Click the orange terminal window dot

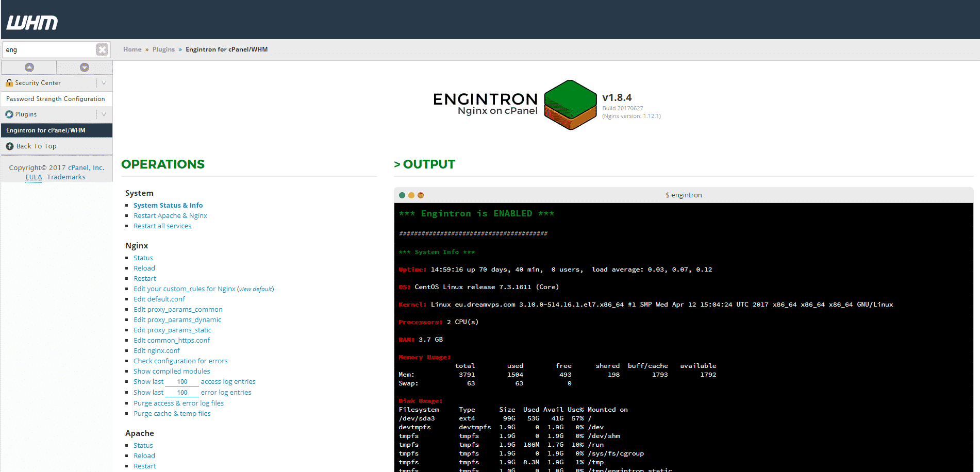pyautogui.click(x=421, y=195)
